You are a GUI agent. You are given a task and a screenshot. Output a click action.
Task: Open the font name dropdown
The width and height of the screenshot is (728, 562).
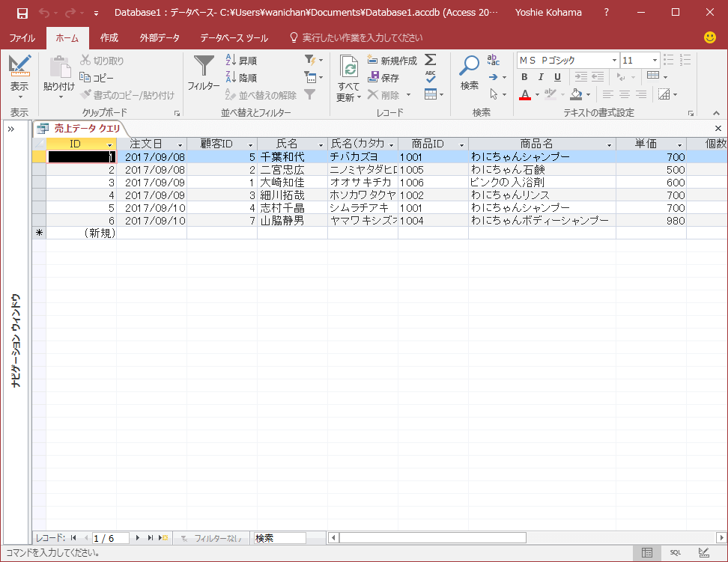tap(614, 61)
